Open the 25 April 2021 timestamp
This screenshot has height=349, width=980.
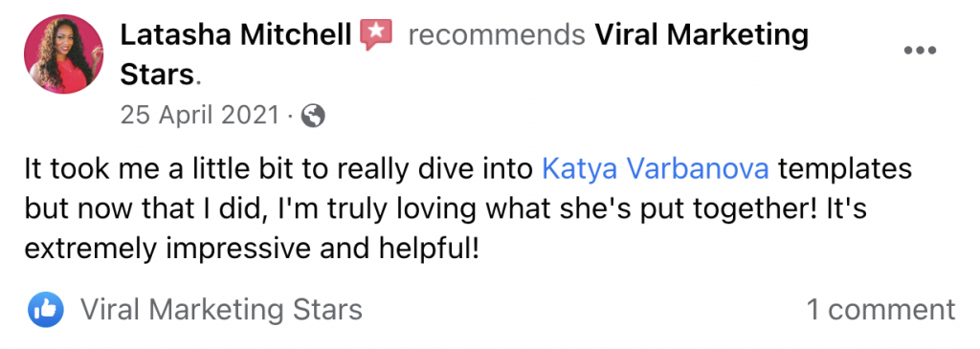pyautogui.click(x=199, y=116)
